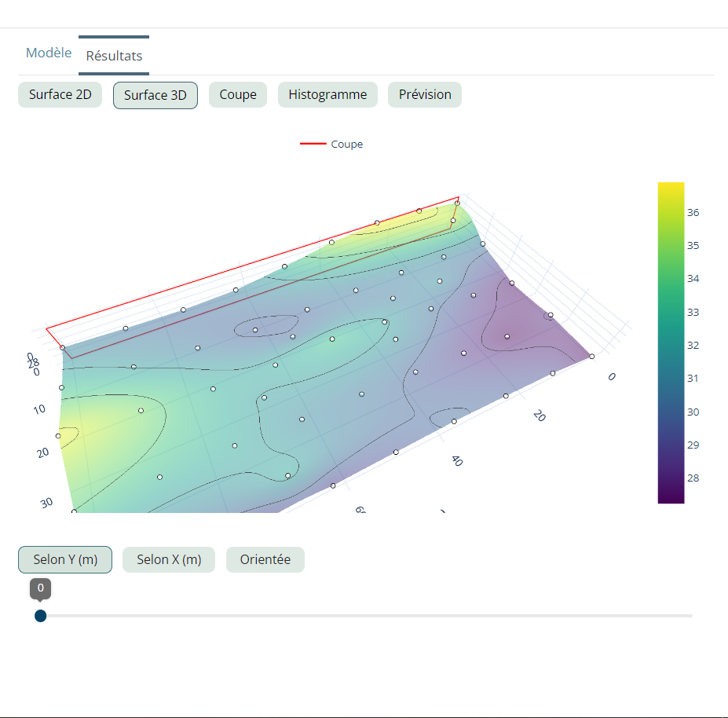Select the Résultats tab
Screen dimensions: 728x718
coord(114,56)
